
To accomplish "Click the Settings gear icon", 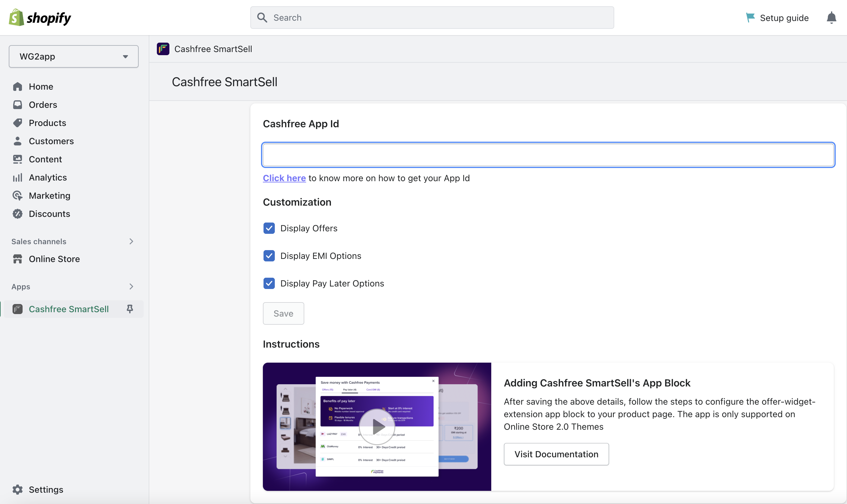I will coord(18,489).
